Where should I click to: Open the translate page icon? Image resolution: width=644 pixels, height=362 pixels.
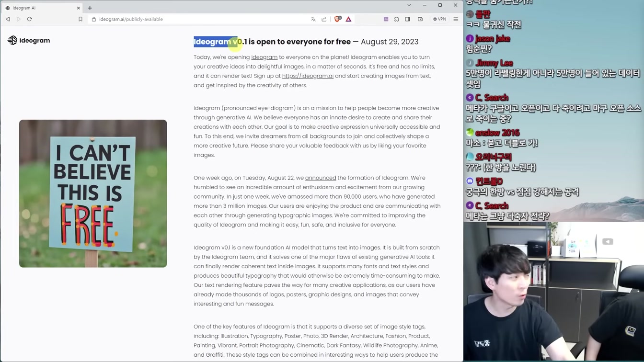(313, 19)
